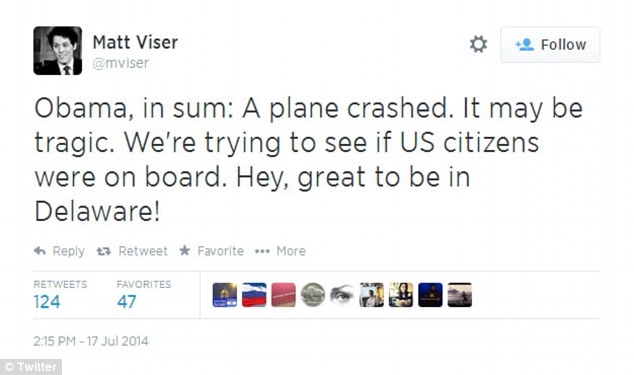This screenshot has width=634, height=375.
Task: Open the 2:15 PM timestamp link
Action: click(x=91, y=341)
